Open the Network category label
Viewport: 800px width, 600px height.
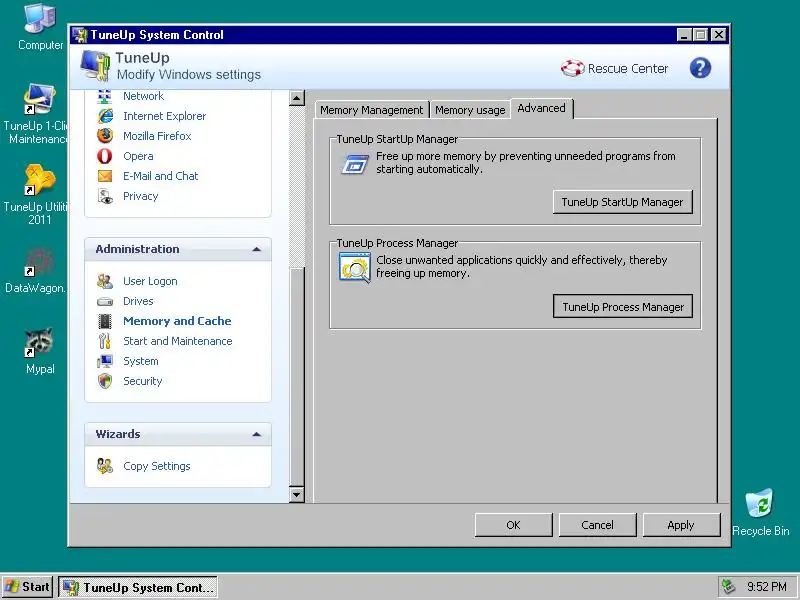(143, 96)
